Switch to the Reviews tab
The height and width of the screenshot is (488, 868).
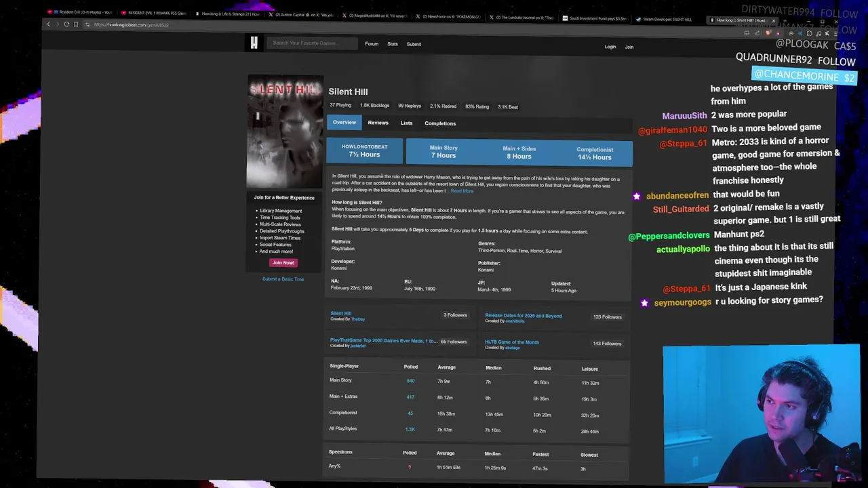point(378,123)
